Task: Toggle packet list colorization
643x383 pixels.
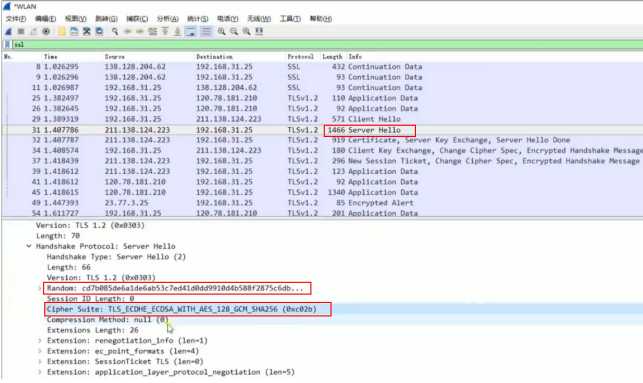Action: click(206, 32)
